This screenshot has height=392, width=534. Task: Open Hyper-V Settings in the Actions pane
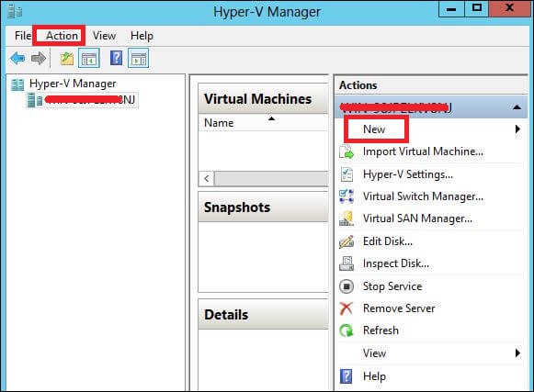[x=408, y=174]
